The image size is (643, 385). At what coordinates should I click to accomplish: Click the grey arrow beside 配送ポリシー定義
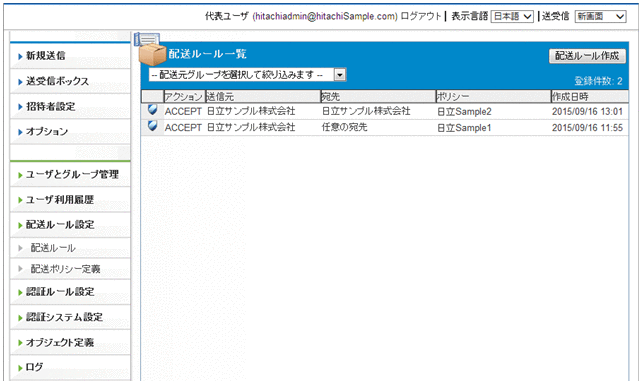pos(20,269)
